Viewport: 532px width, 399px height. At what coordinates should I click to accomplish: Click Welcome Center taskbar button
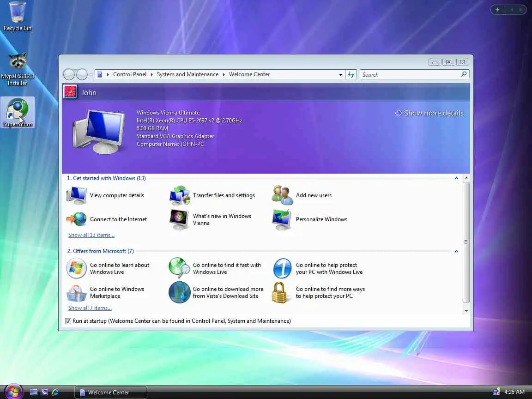pos(111,392)
